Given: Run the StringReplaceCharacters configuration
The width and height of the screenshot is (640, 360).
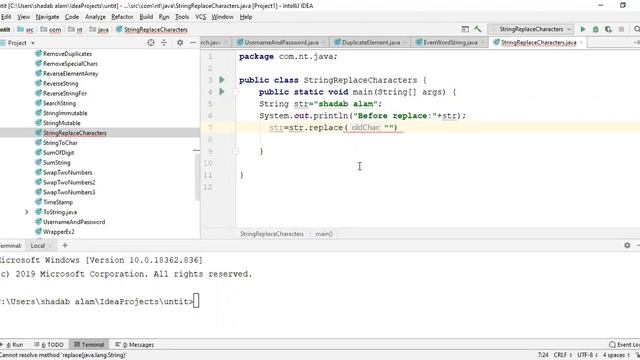Looking at the screenshot, I should [x=583, y=29].
